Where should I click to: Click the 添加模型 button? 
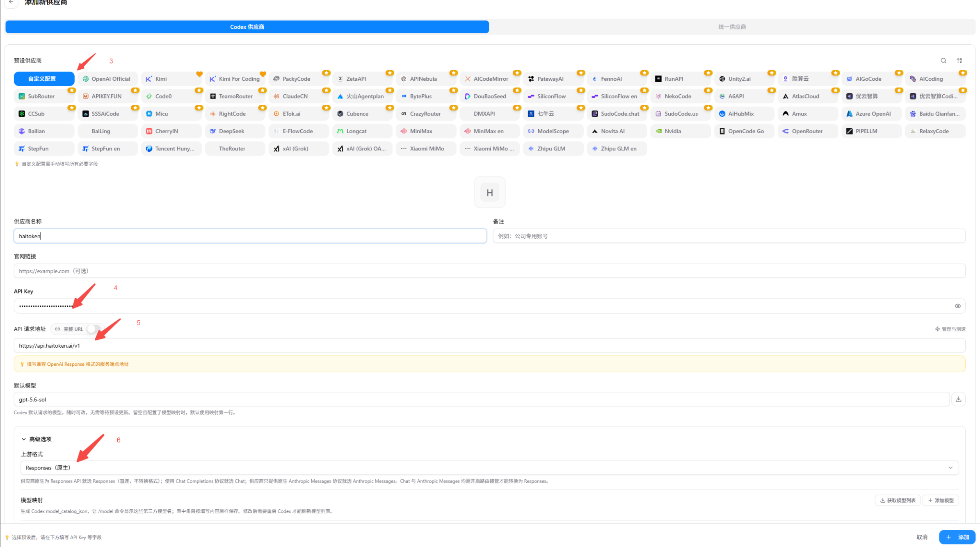point(941,500)
